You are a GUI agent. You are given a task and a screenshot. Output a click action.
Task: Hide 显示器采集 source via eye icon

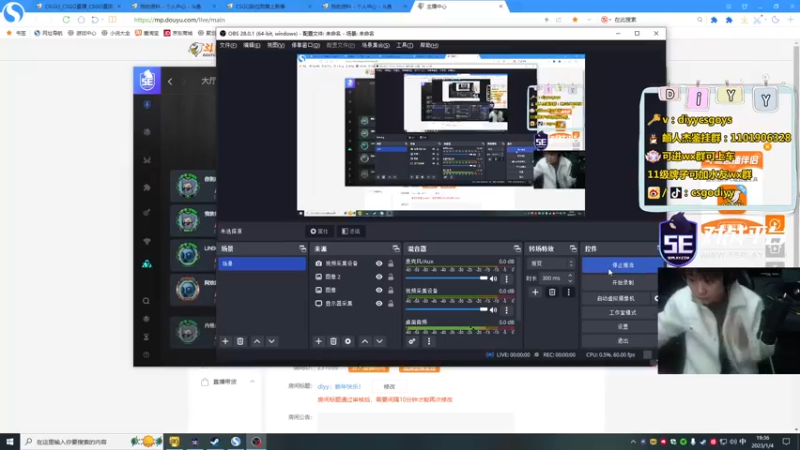[379, 303]
